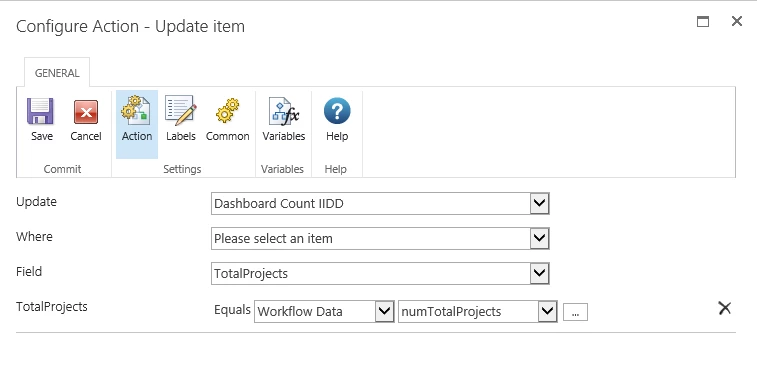
Task: Open the Labels settings icon
Action: click(181, 111)
